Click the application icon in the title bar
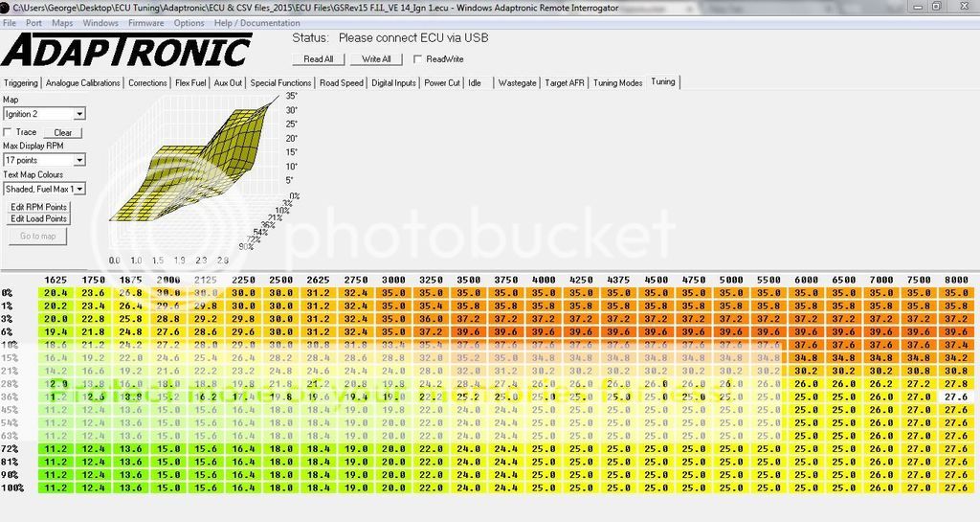 tap(5, 8)
